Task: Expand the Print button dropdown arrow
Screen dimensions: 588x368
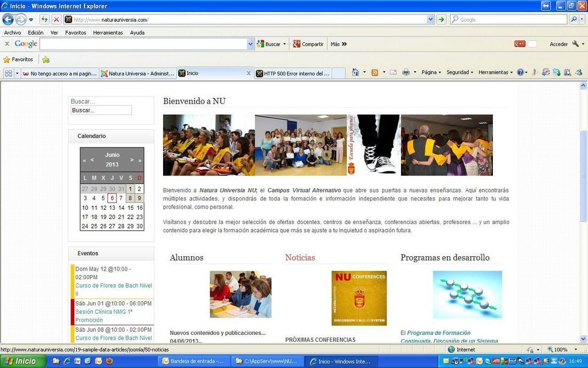Action: 415,72
